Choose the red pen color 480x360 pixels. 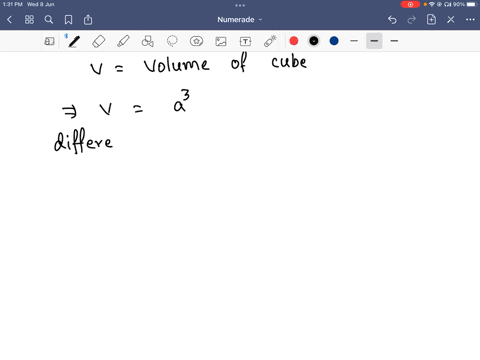pyautogui.click(x=294, y=41)
